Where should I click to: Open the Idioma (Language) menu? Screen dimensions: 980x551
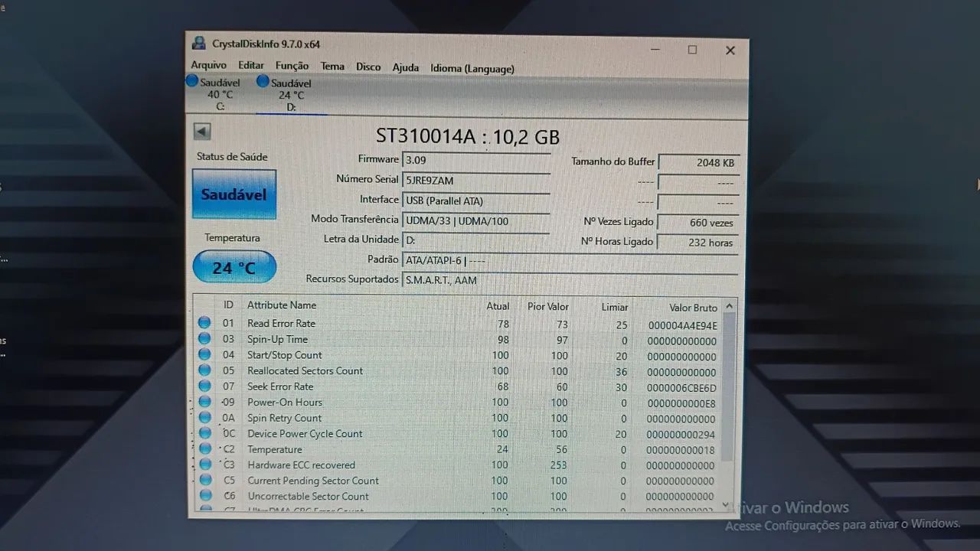[472, 68]
